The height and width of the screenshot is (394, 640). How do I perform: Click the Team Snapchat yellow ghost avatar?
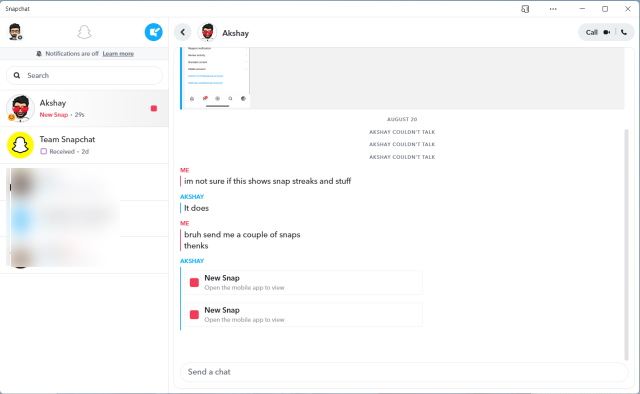coord(20,145)
